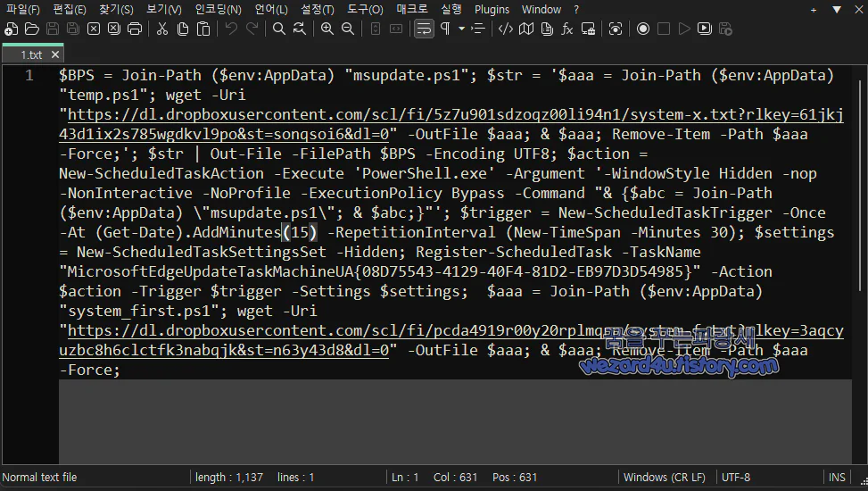Screen dimensions: 868x491
Task: Click 'length : 1,137' in status bar
Action: pos(229,477)
